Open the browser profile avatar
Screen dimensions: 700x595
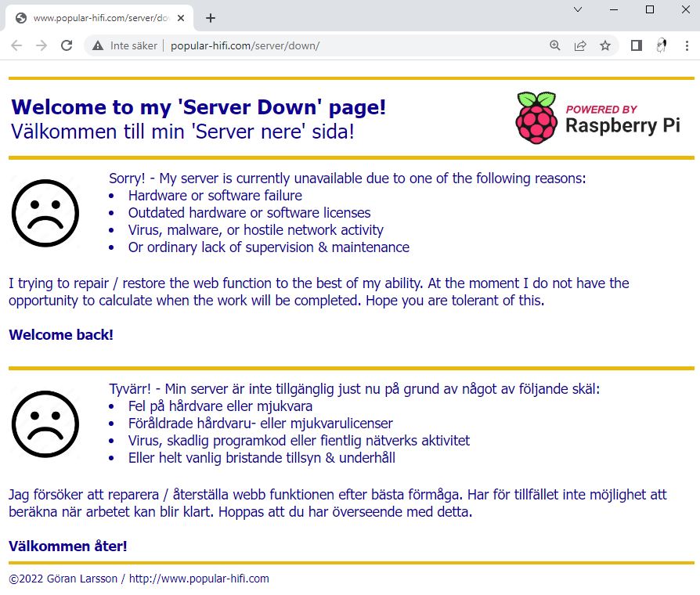pyautogui.click(x=661, y=45)
